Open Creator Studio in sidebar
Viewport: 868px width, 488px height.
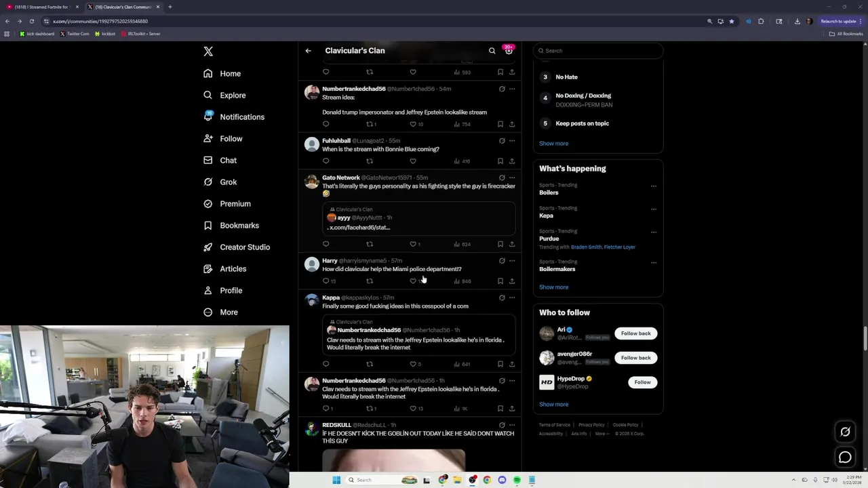(237, 247)
